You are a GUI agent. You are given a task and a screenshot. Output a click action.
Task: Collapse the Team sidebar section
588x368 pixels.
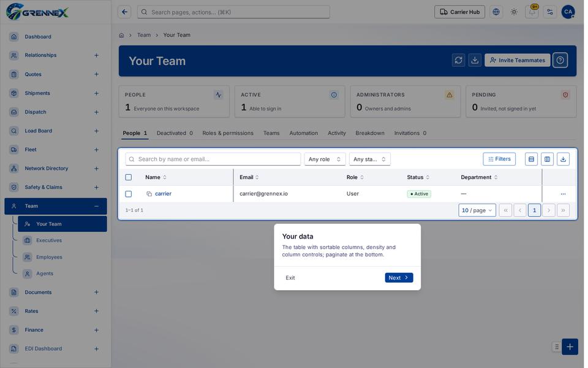coord(96,206)
